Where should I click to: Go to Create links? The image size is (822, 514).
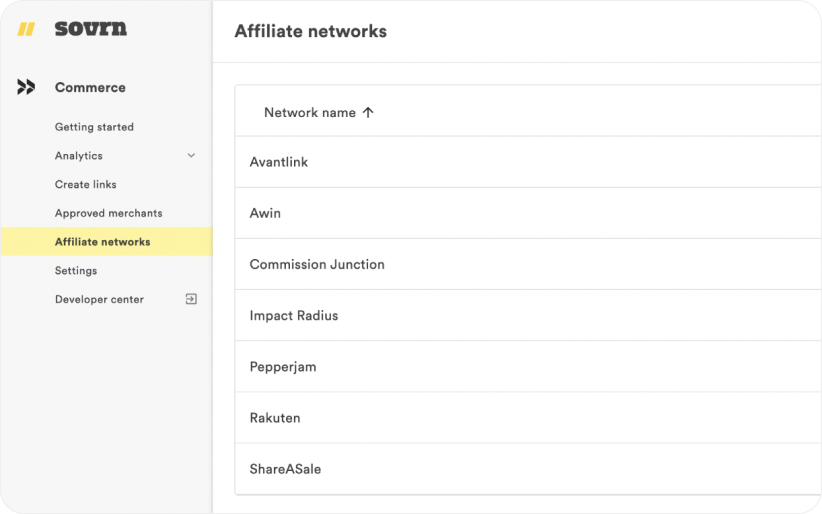pos(85,185)
